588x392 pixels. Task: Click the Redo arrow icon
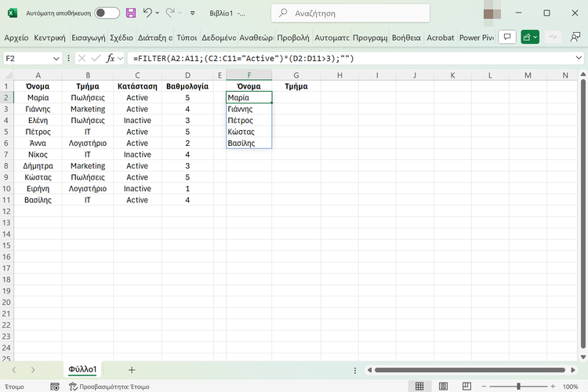170,13
